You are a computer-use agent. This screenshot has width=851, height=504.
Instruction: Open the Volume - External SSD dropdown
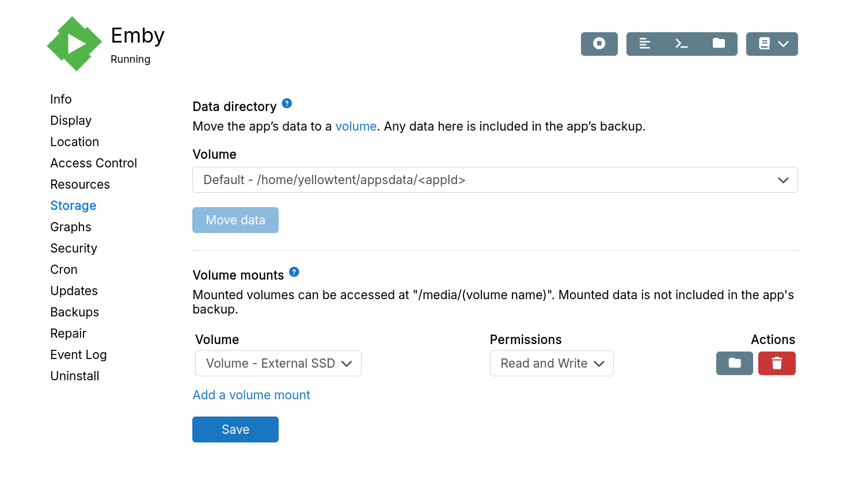278,364
